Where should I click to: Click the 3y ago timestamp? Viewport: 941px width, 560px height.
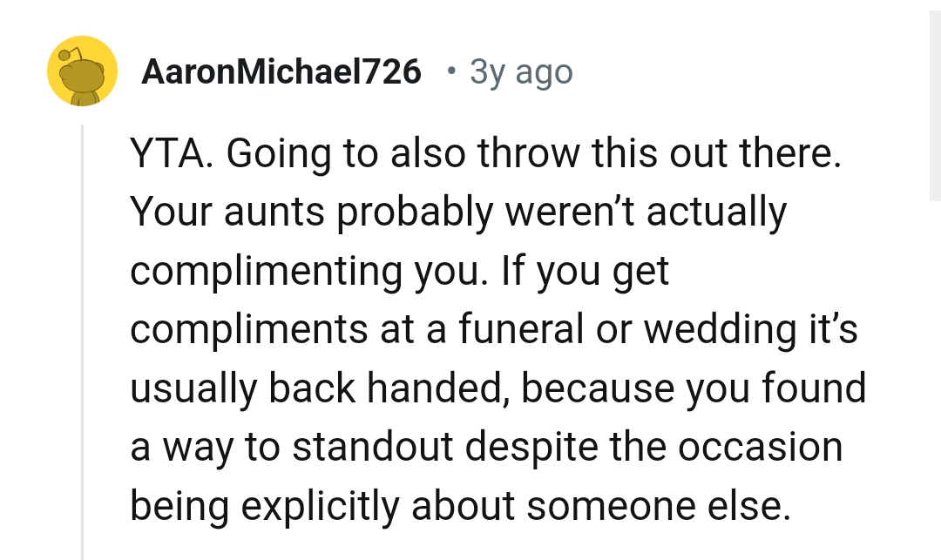[519, 71]
